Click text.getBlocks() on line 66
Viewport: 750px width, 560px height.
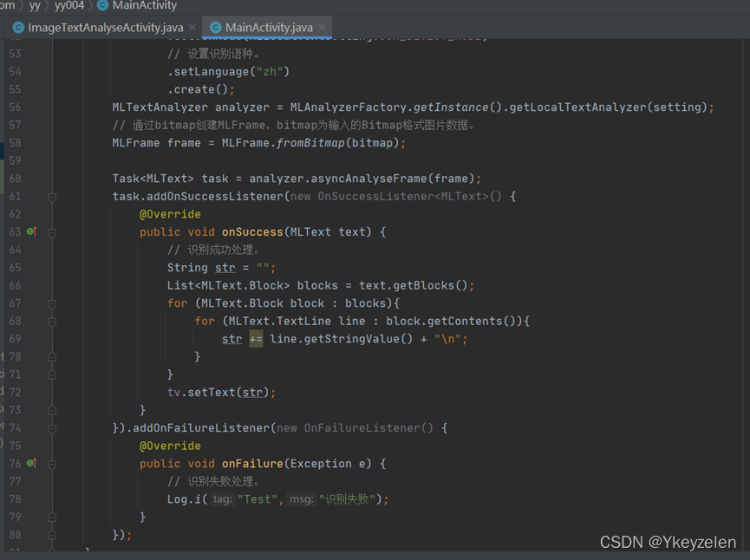tap(413, 285)
